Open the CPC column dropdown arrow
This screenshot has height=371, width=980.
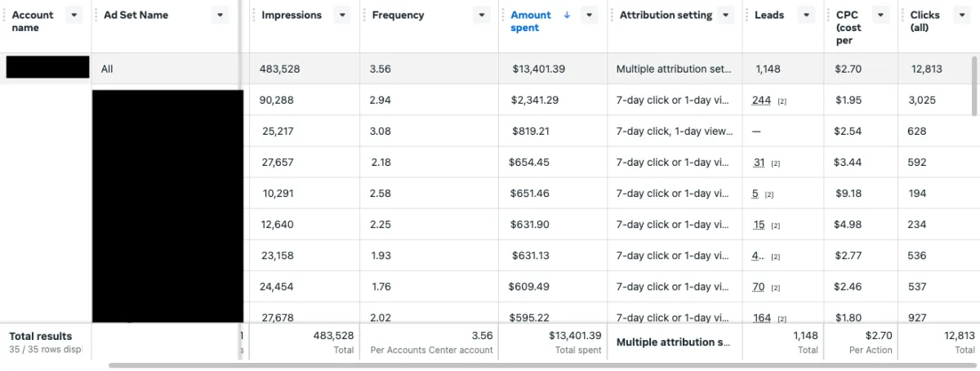880,16
